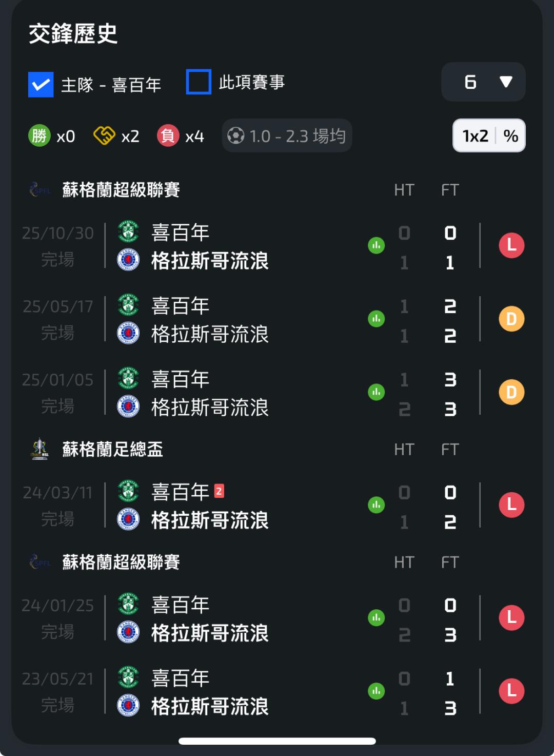Open the 蘇格蘭足總盃 competition header
Screen dimensions: 554x756
coord(113,450)
